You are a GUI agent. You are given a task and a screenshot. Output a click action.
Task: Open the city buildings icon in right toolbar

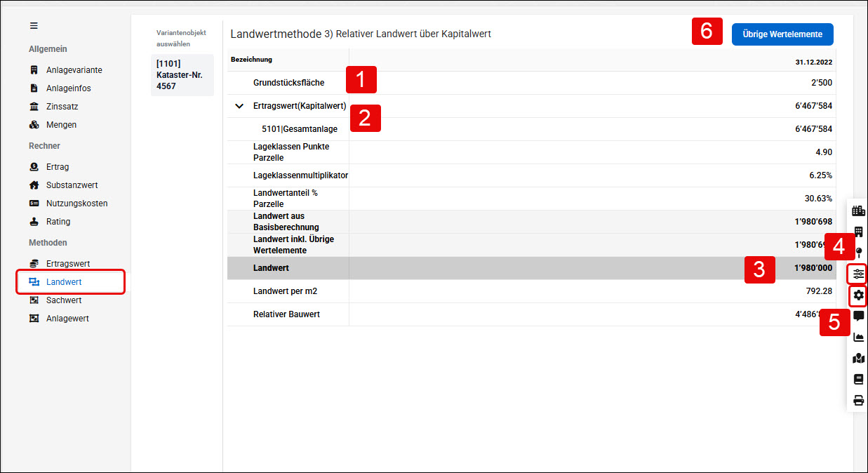(858, 211)
